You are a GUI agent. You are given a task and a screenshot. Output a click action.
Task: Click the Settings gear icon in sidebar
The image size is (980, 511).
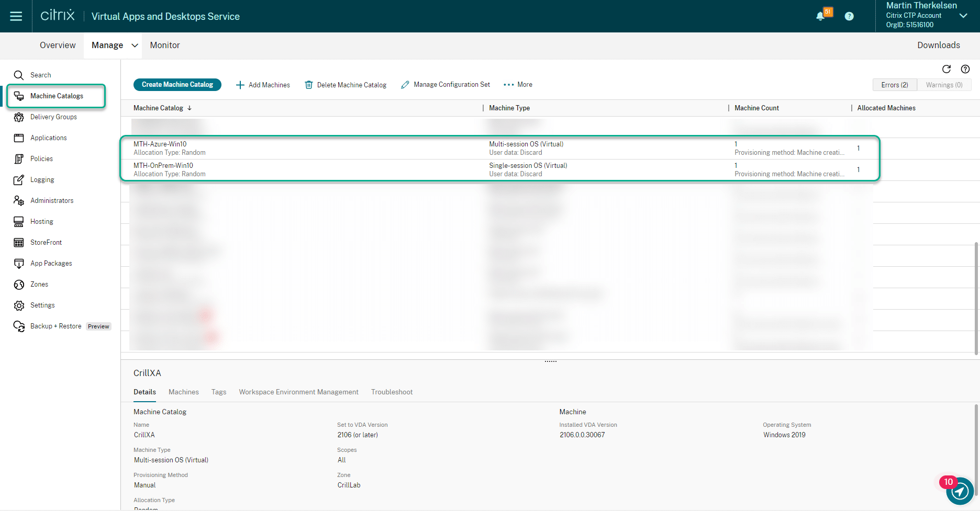(19, 305)
